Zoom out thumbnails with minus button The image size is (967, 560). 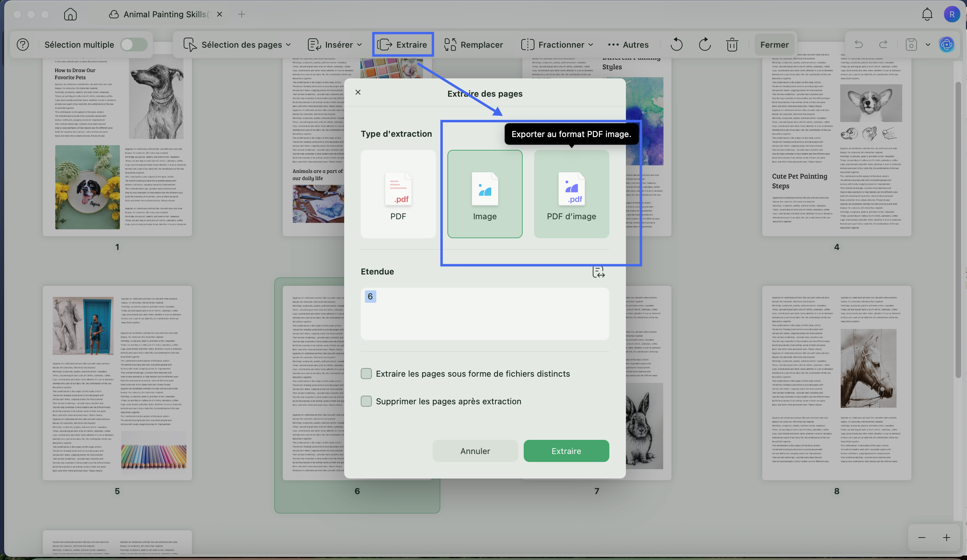click(x=922, y=537)
